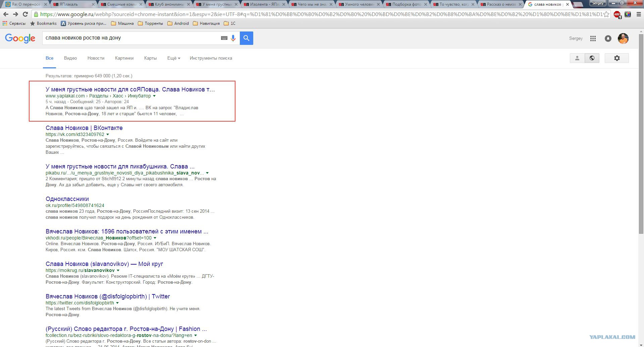Open the Adblock Plus extension icon

(617, 14)
